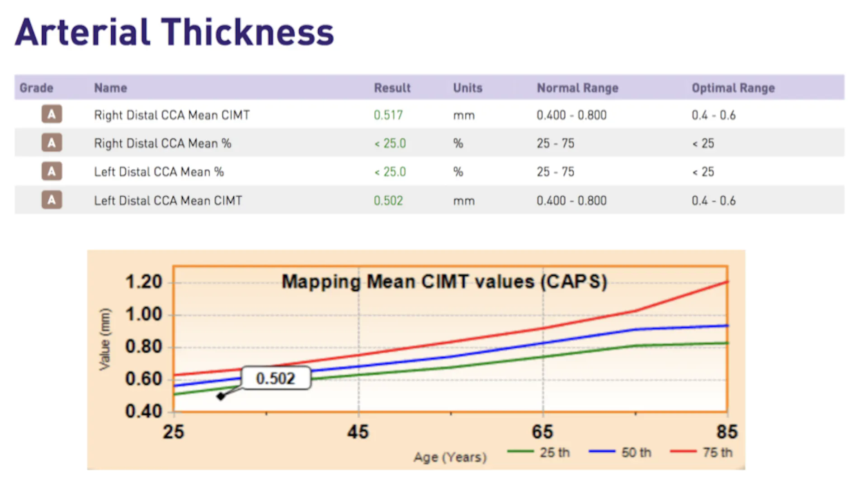Click the Result column header
The height and width of the screenshot is (492, 868).
(x=392, y=88)
